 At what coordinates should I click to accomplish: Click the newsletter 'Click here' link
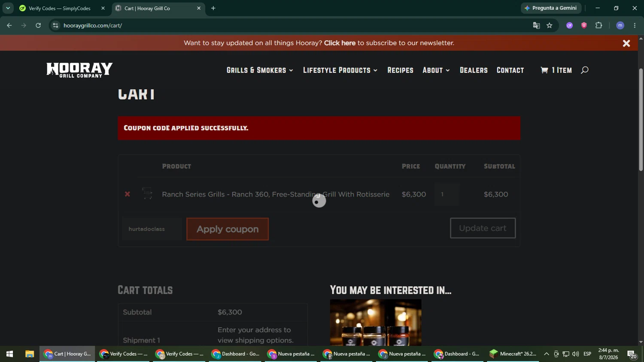coord(340,43)
